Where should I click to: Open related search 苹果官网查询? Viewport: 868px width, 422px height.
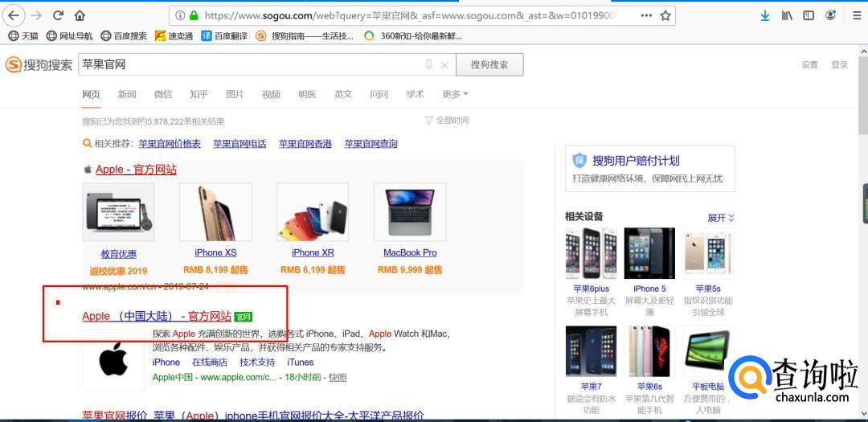click(371, 143)
